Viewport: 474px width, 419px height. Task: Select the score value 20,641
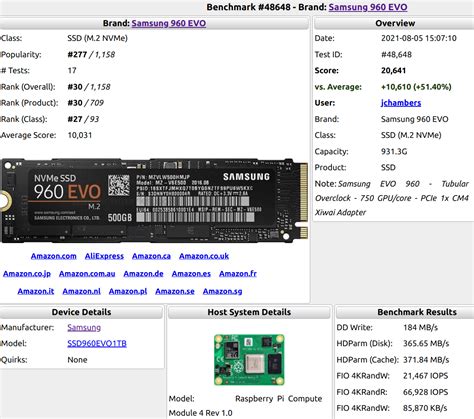tap(393, 70)
